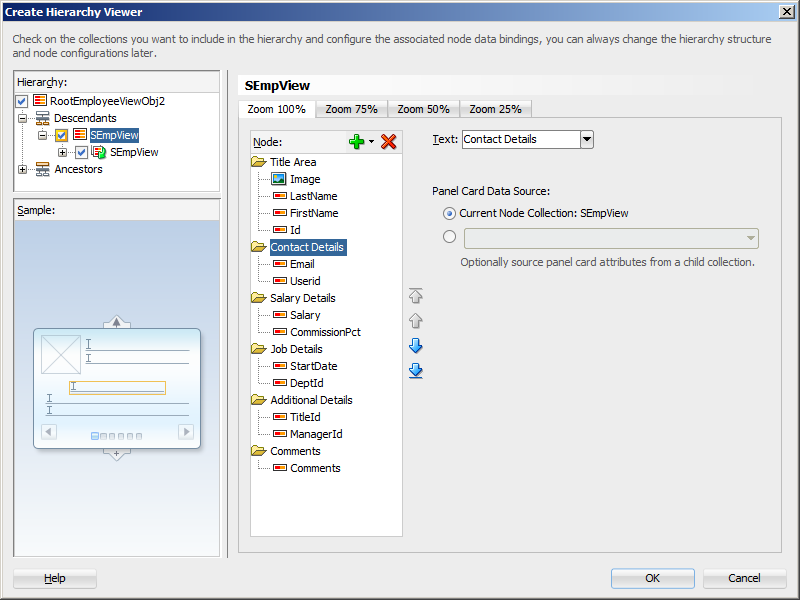Click the Id attribute icon
Viewport: 800px width, 600px height.
(x=280, y=229)
